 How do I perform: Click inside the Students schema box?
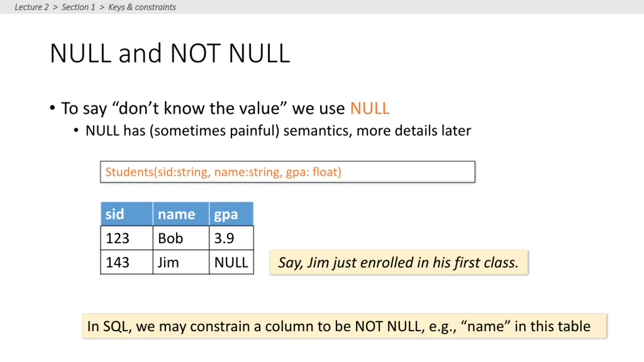click(288, 172)
